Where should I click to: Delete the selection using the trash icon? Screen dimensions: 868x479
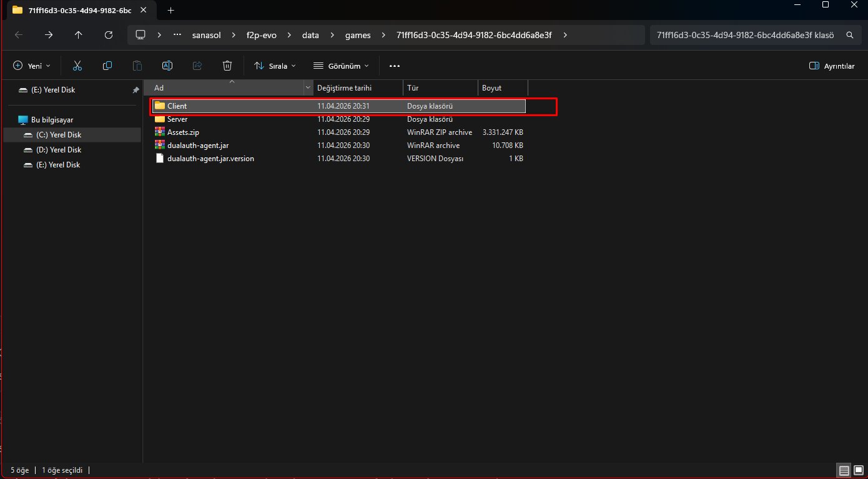(x=227, y=66)
